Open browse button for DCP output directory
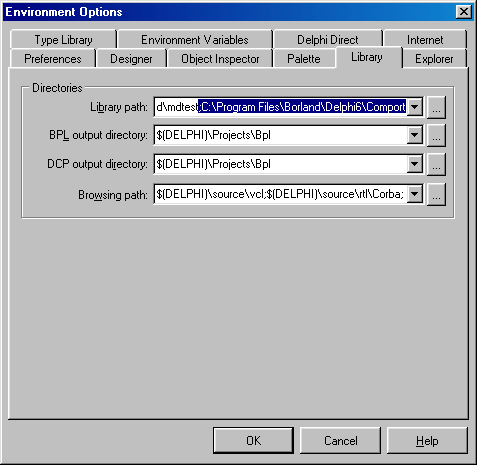 [x=436, y=164]
